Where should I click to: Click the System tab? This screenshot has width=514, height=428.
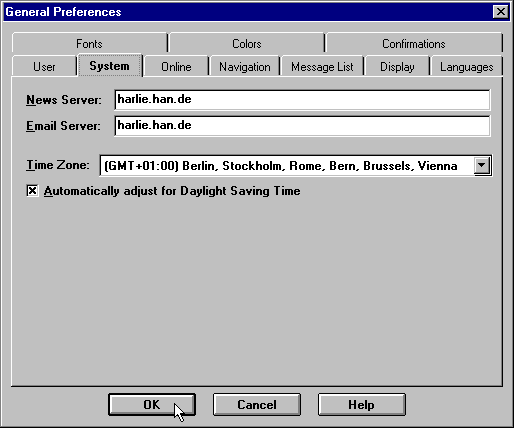(x=109, y=66)
